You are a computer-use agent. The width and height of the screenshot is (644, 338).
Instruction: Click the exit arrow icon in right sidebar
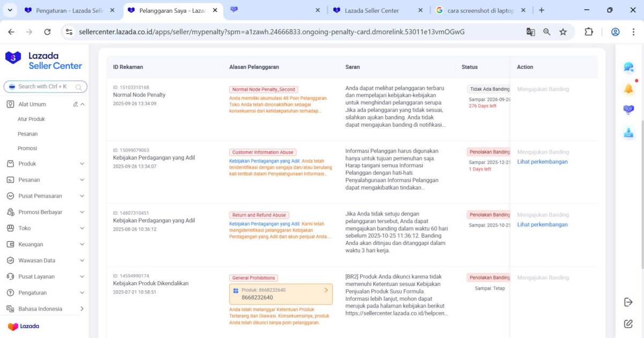pyautogui.click(x=628, y=302)
